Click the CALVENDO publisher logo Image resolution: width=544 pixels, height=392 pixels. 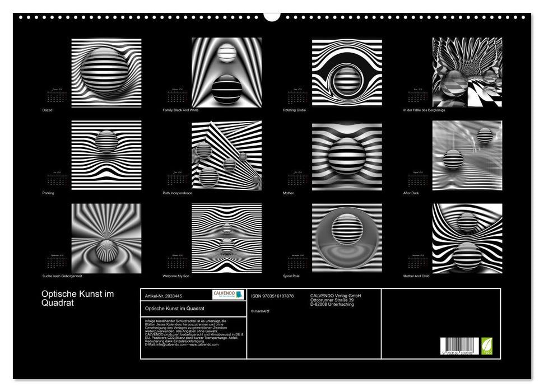point(227,295)
